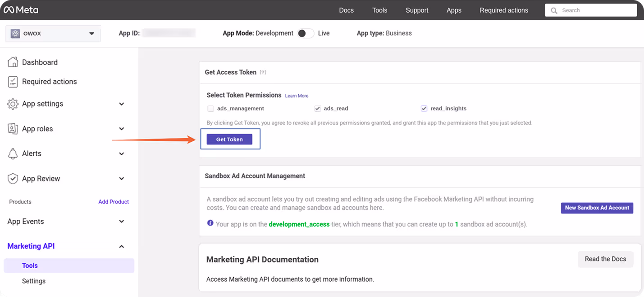Viewport: 644px width, 297px height.
Task: Open the Docs menu in the top bar
Action: [346, 10]
